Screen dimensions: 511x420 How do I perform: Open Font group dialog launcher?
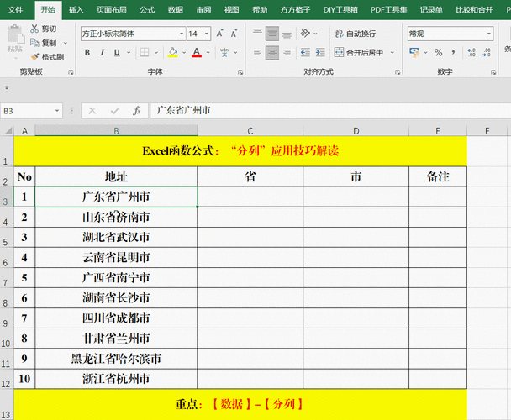click(x=240, y=72)
